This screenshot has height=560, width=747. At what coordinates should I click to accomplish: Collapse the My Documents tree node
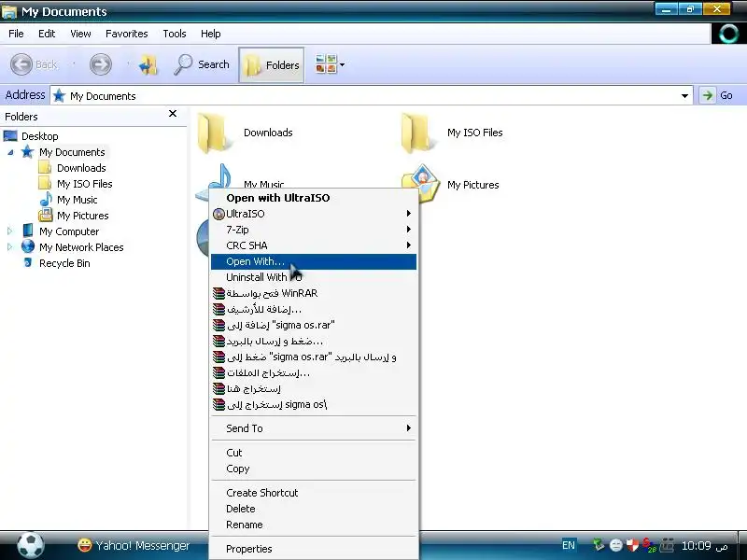[x=10, y=152]
